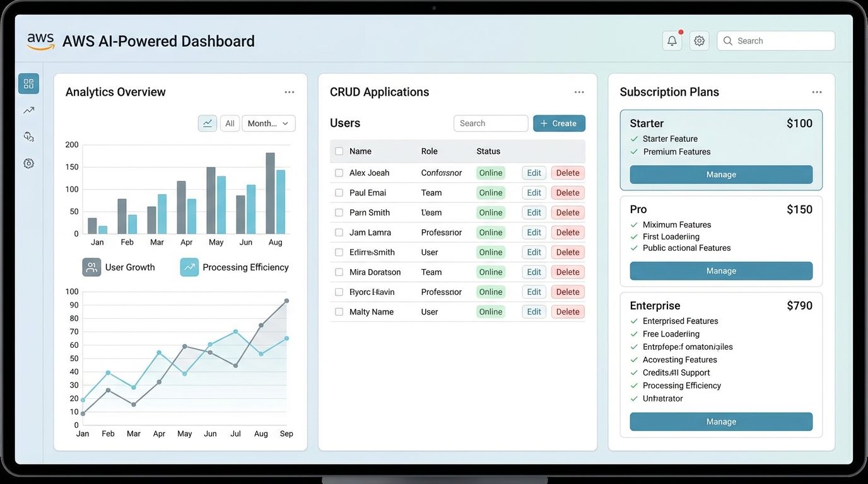This screenshot has width=868, height=484.
Task: Open the trending analytics sidebar icon
Action: (28, 110)
